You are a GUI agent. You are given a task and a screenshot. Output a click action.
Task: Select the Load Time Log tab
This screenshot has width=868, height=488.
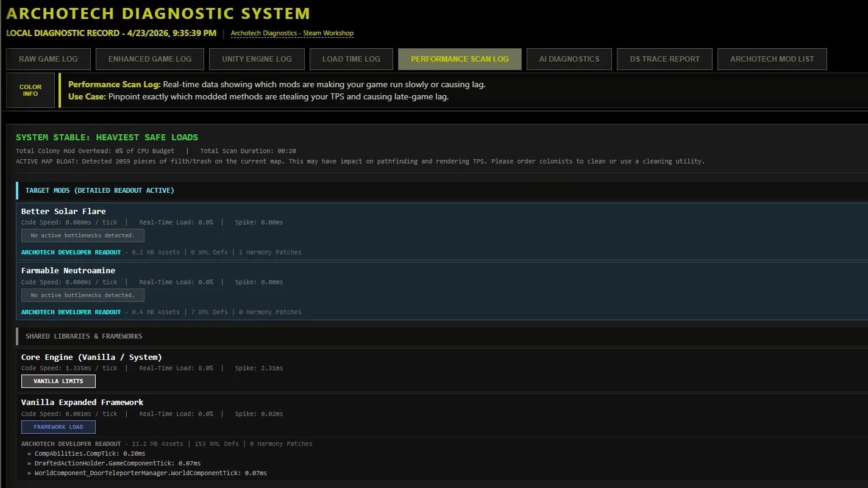pos(351,59)
